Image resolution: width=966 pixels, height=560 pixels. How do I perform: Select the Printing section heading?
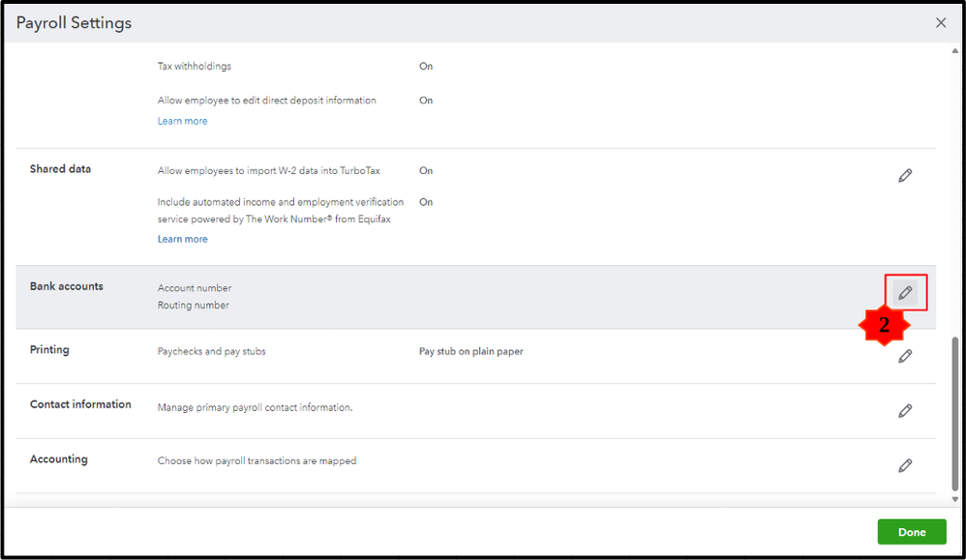49,349
